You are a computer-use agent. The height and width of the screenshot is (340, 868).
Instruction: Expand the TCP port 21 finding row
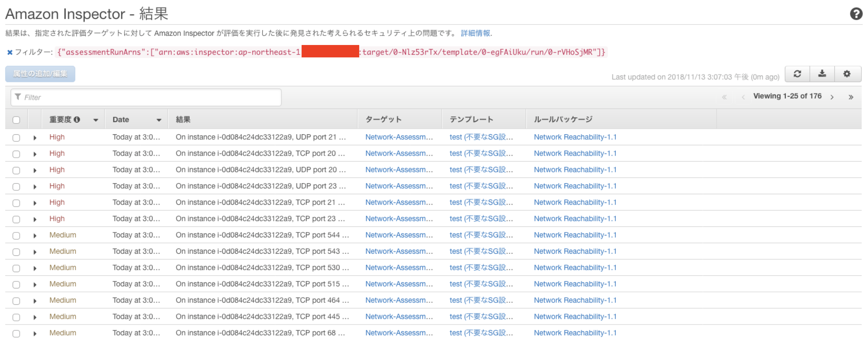coord(35,203)
